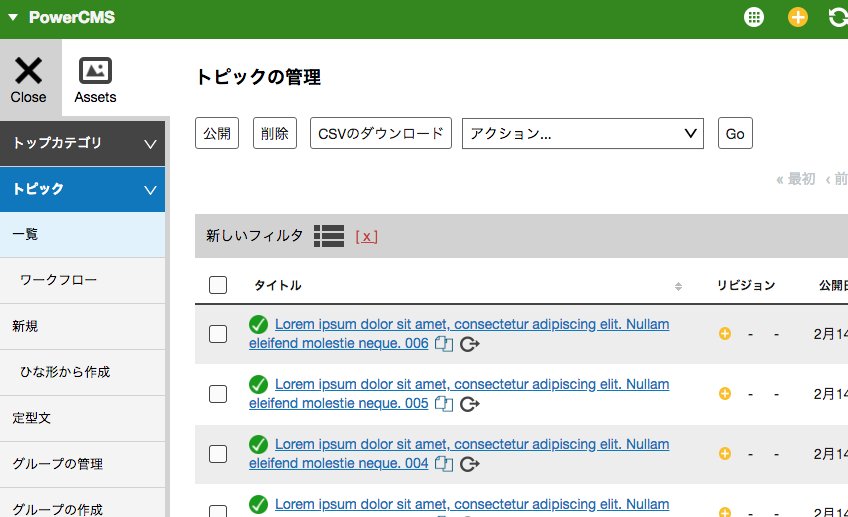Image resolution: width=848 pixels, height=517 pixels.
Task: Open the Lorem ipsum 004 title link
Action: click(459, 454)
